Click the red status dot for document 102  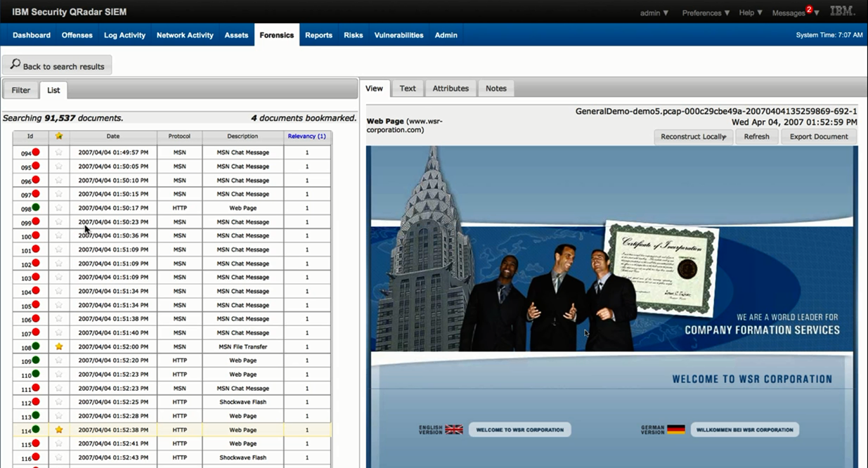pyautogui.click(x=36, y=264)
